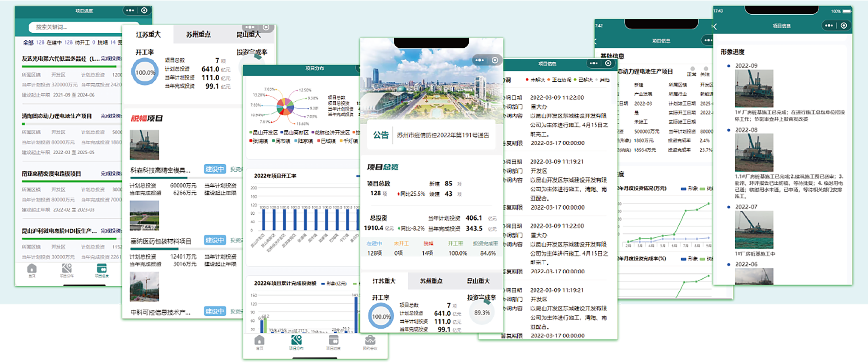Tap the target icon on 形象进度 screen header
The height and width of the screenshot is (363, 868).
click(x=844, y=26)
